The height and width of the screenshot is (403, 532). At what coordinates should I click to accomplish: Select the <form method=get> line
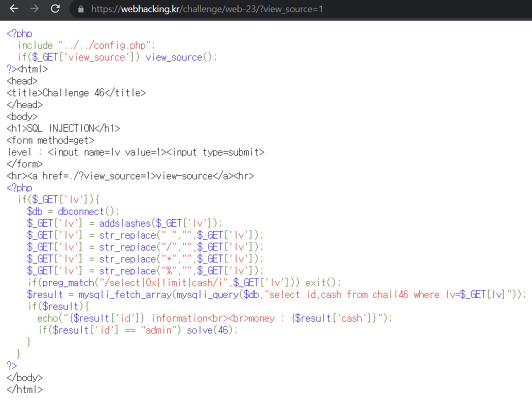point(51,140)
